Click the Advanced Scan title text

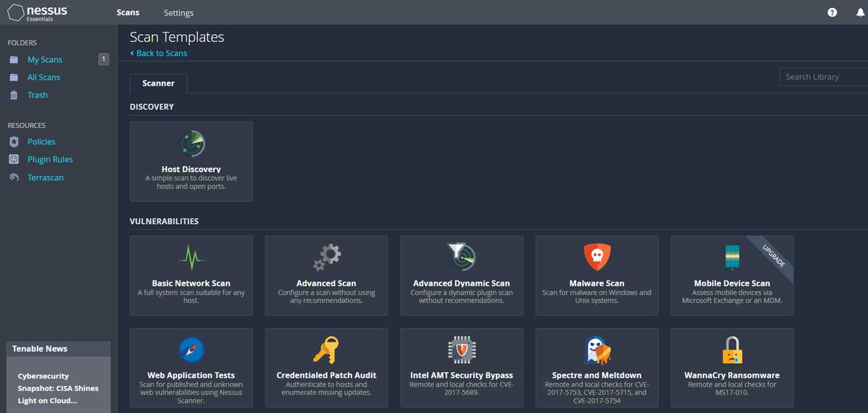pos(326,283)
